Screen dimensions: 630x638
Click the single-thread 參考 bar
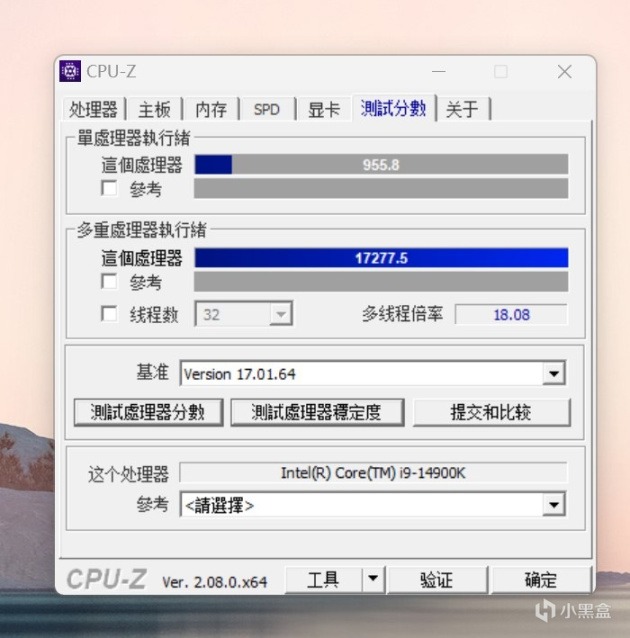pyautogui.click(x=381, y=188)
